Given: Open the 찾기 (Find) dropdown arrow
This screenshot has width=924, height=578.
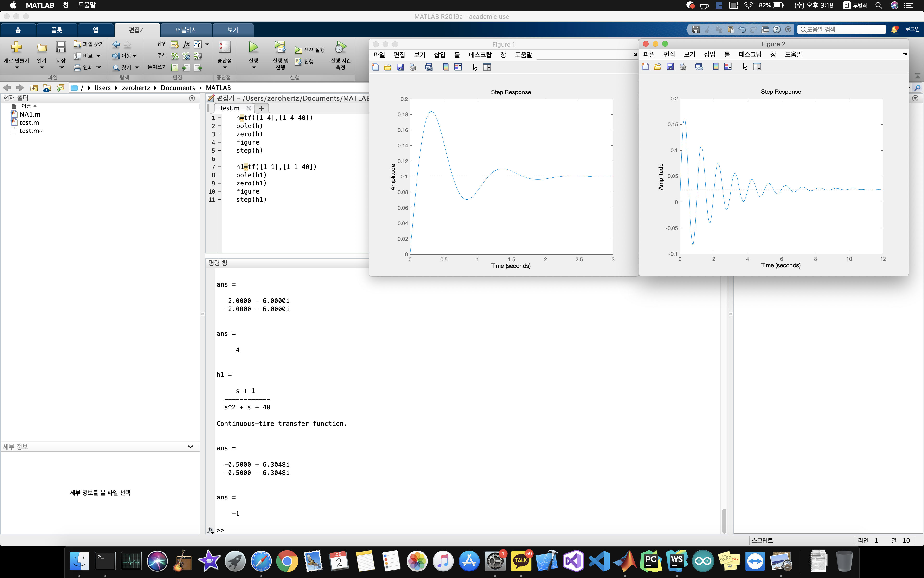Looking at the screenshot, I should click(x=137, y=67).
